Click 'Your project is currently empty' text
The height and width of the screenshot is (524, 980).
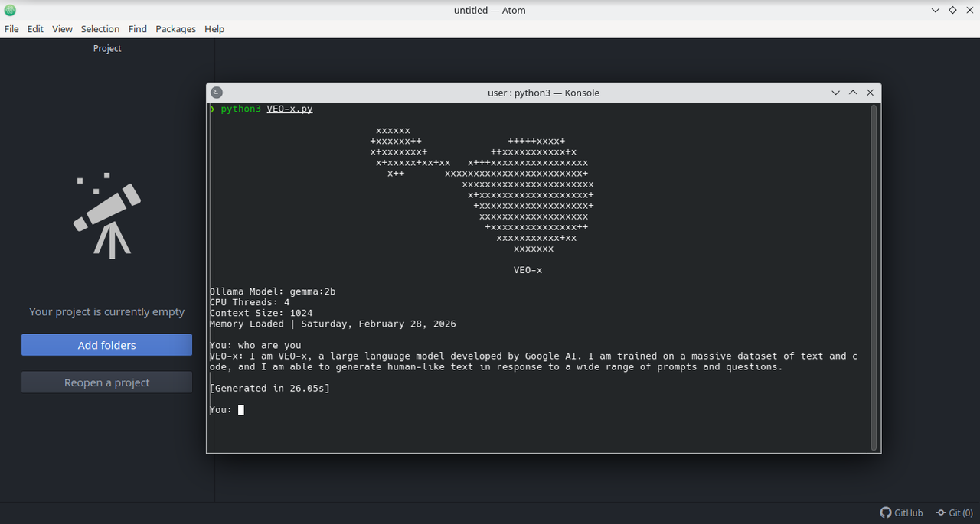coord(107,311)
